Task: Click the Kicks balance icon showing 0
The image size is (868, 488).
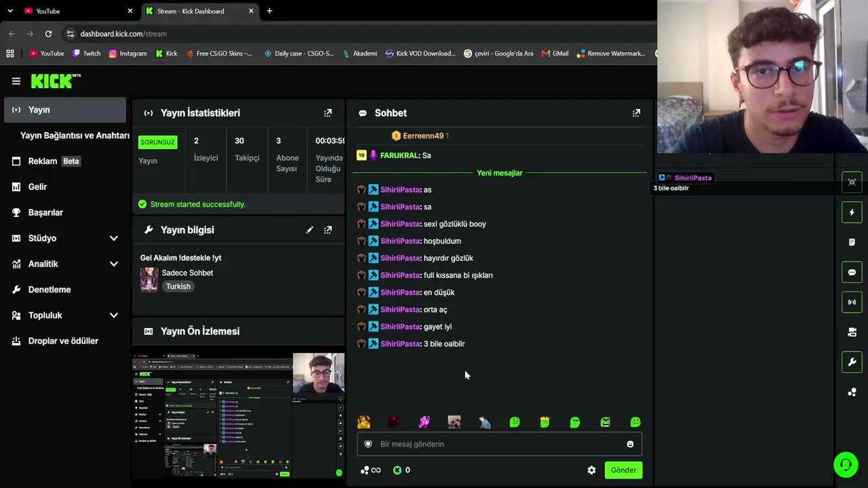Action: click(x=397, y=470)
